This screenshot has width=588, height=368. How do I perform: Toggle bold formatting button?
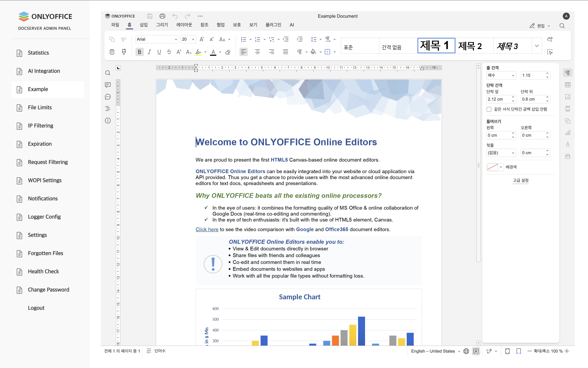tap(139, 52)
